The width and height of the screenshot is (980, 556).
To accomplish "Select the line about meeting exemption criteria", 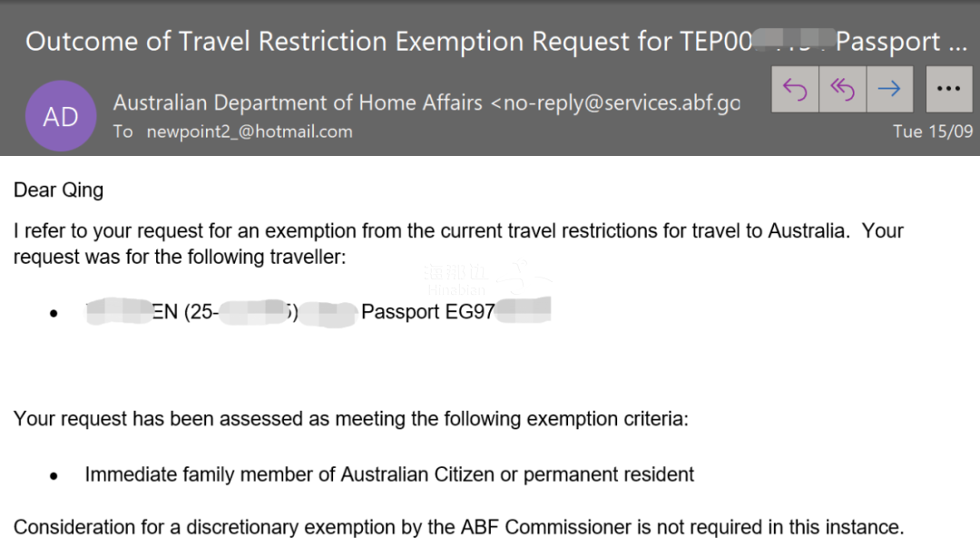I will [350, 418].
